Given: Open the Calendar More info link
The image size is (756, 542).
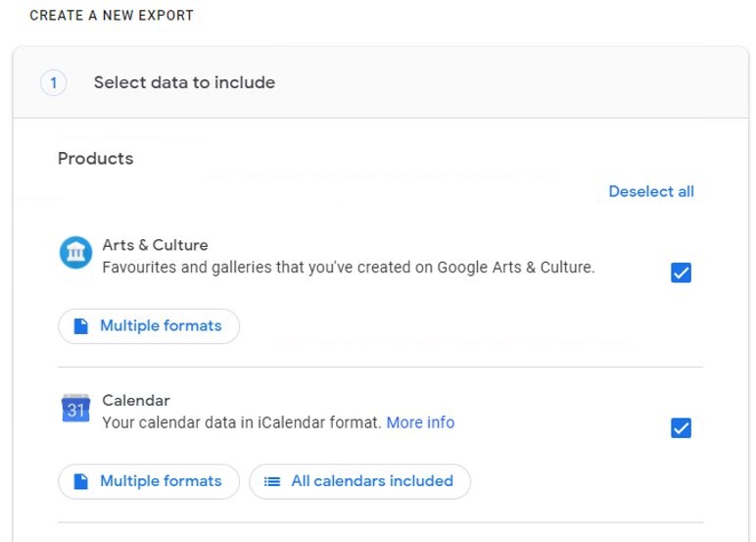Looking at the screenshot, I should (420, 422).
